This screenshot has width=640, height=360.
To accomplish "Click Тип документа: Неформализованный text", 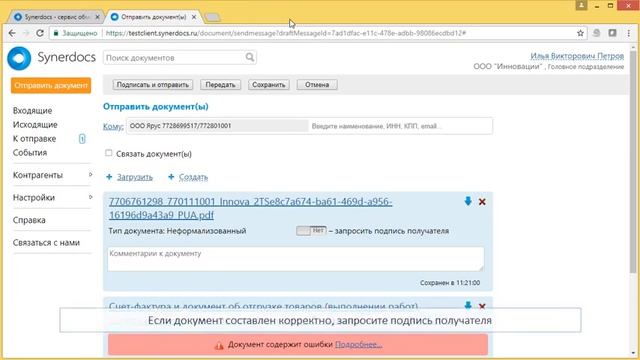I will tap(177, 231).
